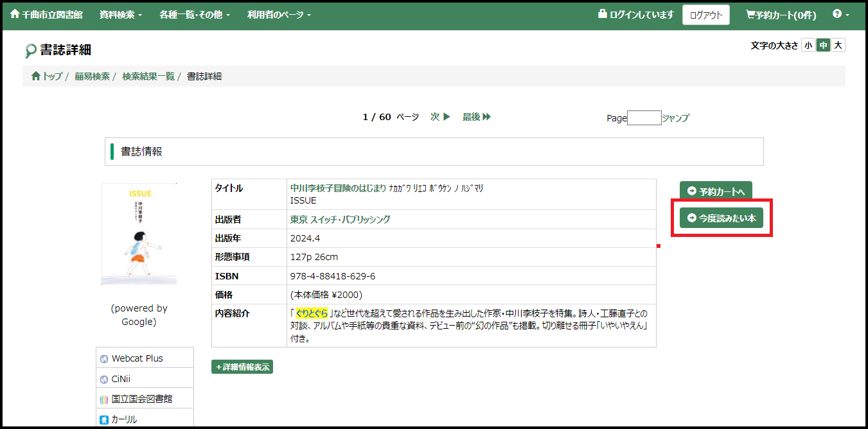Click the highlighted ぐりとぐら keyword
This screenshot has height=429, width=868.
312,313
